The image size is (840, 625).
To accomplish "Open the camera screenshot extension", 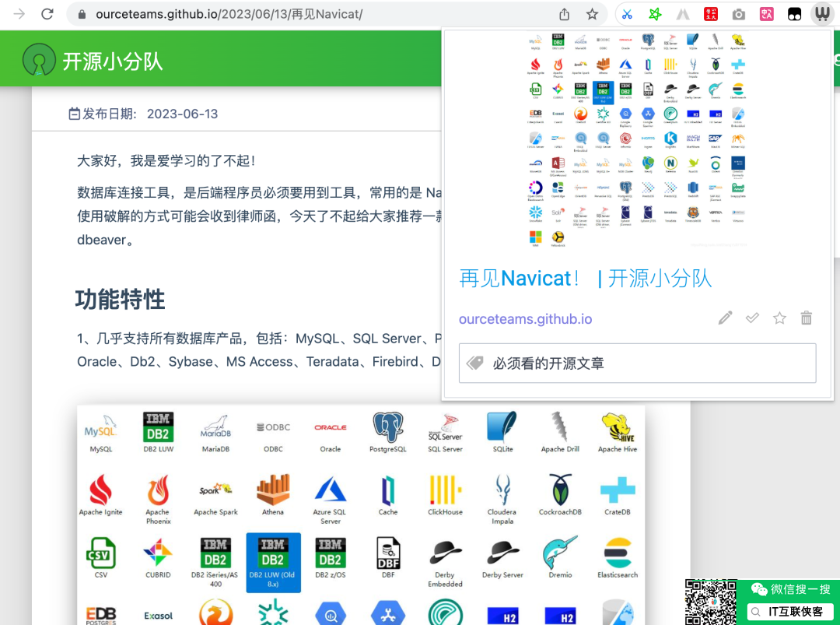I will click(739, 15).
